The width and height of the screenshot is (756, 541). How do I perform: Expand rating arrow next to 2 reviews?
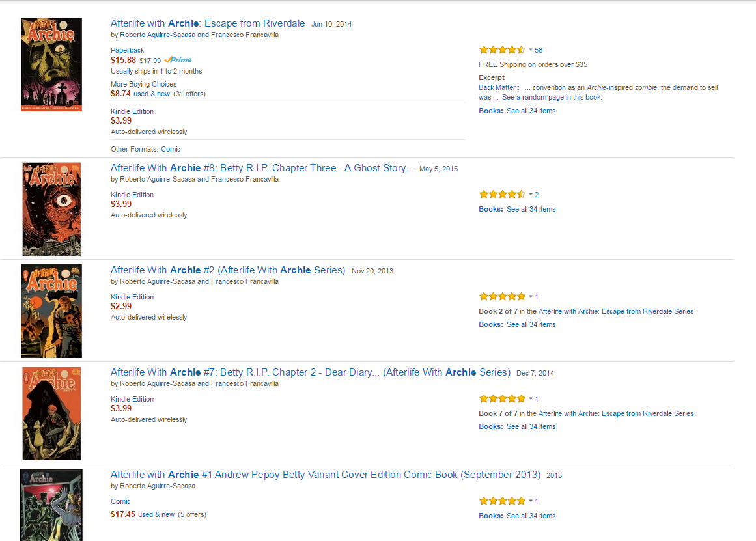pyautogui.click(x=531, y=195)
